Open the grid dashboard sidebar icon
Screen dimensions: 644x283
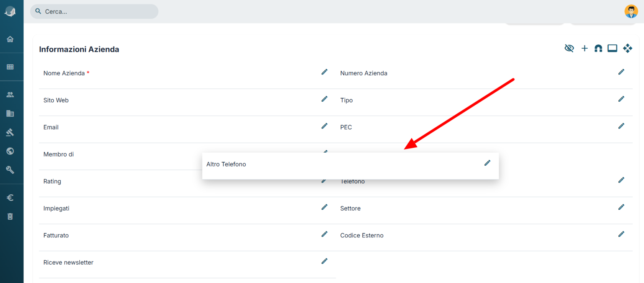click(10, 67)
